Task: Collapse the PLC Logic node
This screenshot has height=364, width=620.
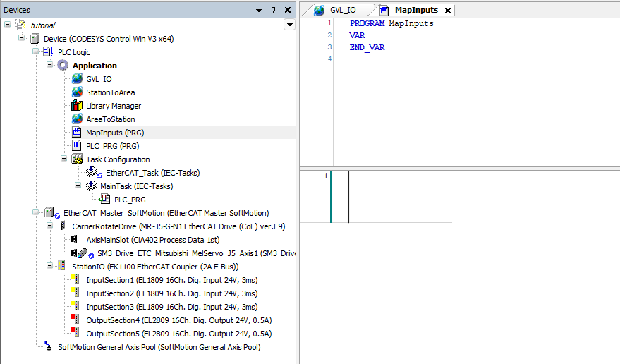Action: tap(35, 51)
